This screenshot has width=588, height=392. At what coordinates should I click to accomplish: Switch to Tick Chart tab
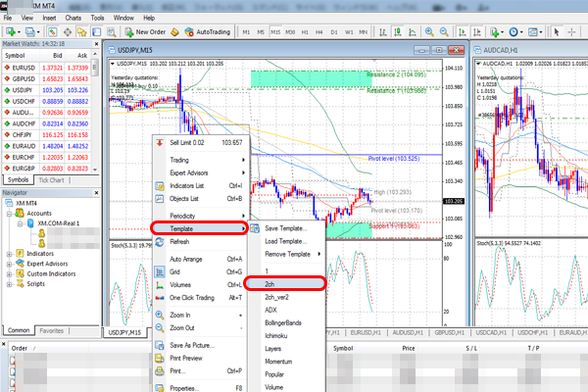click(51, 180)
